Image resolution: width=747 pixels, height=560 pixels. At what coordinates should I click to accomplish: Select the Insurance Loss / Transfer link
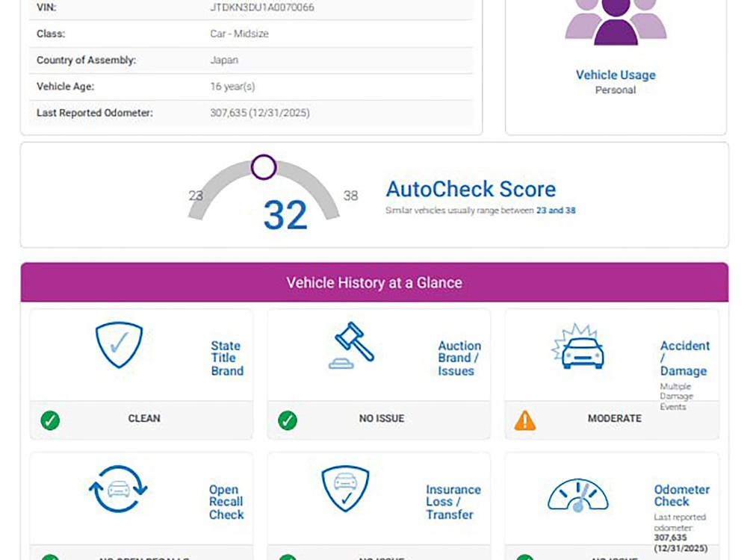click(453, 502)
